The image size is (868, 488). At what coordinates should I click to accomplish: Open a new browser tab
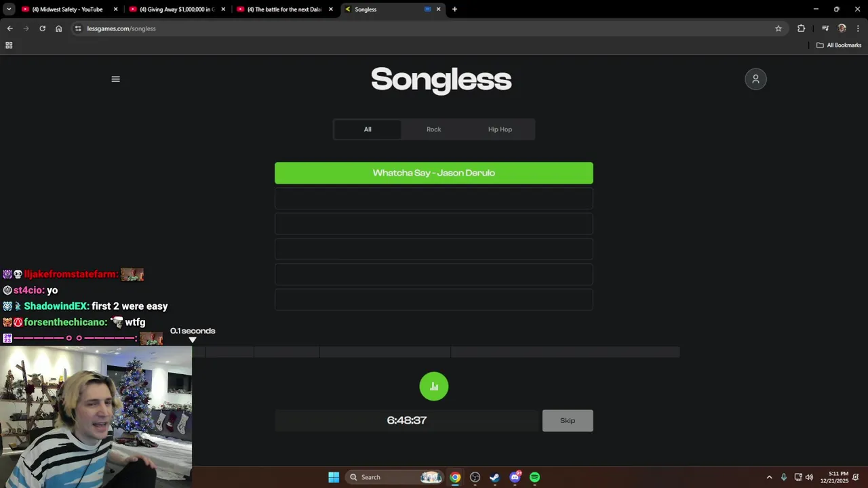coord(454,9)
